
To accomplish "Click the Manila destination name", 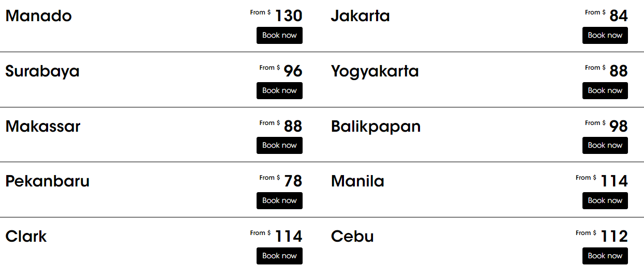I will click(x=357, y=181).
